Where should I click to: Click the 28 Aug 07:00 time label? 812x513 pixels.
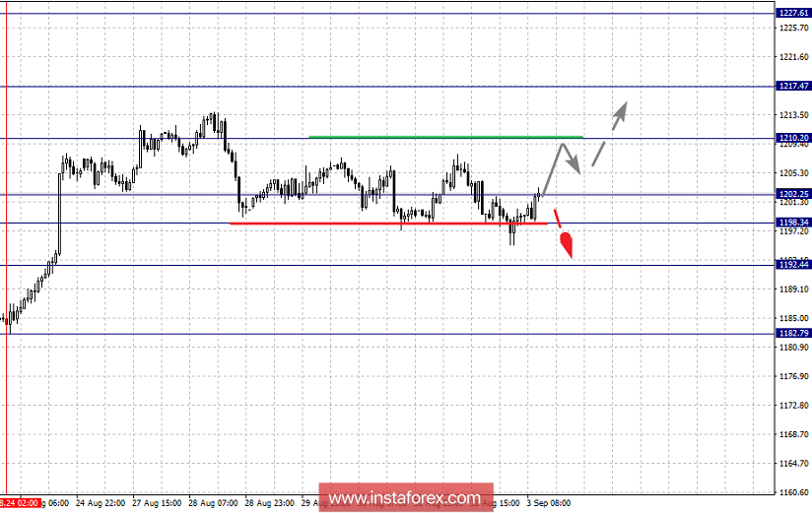[214, 503]
